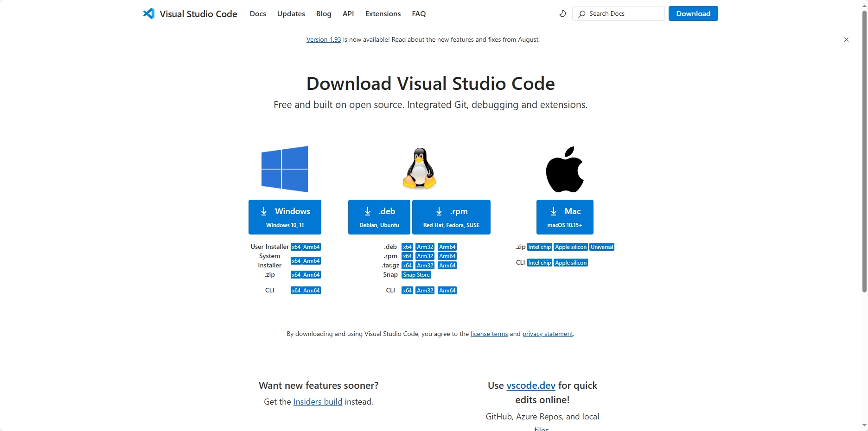The width and height of the screenshot is (868, 431).
Task: Select Windows CLI x64 download
Action: (296, 291)
